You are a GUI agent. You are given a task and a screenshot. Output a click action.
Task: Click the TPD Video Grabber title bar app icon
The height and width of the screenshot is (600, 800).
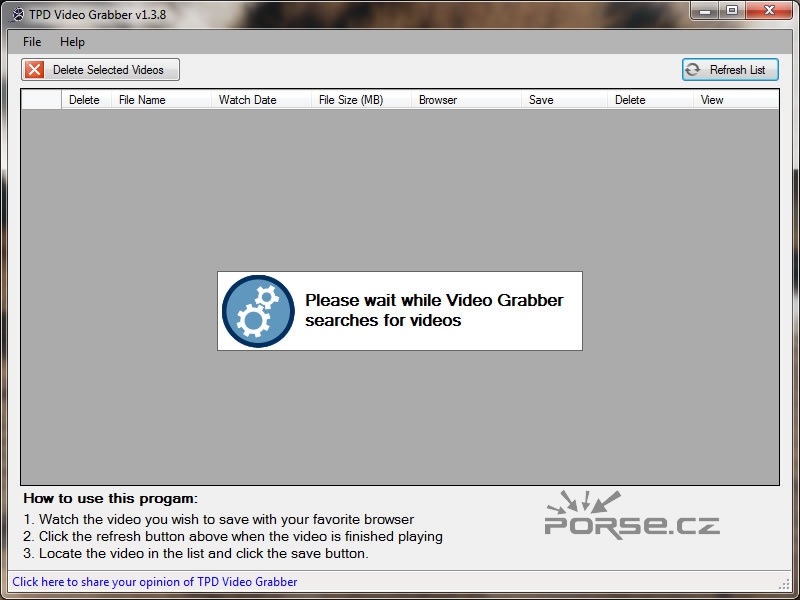tap(17, 15)
